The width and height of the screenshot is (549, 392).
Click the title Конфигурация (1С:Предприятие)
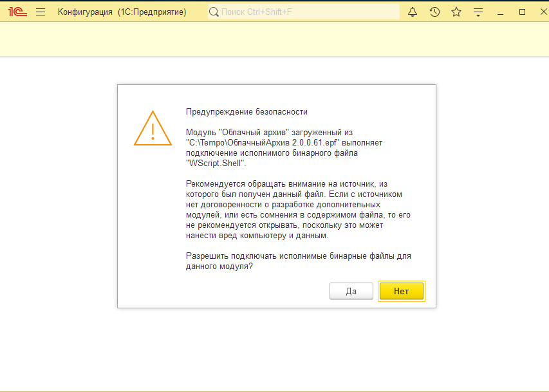pyautogui.click(x=122, y=12)
